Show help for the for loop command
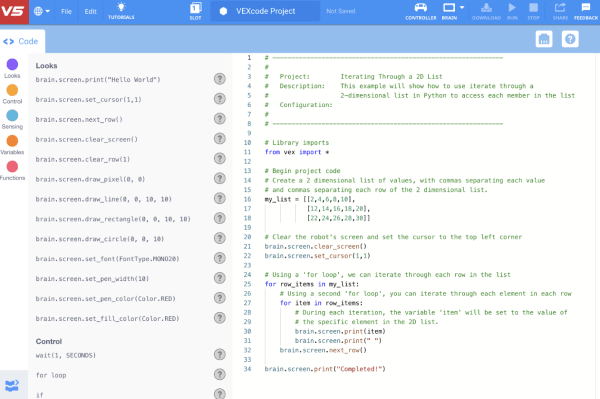The width and height of the screenshot is (600, 399). click(x=220, y=374)
